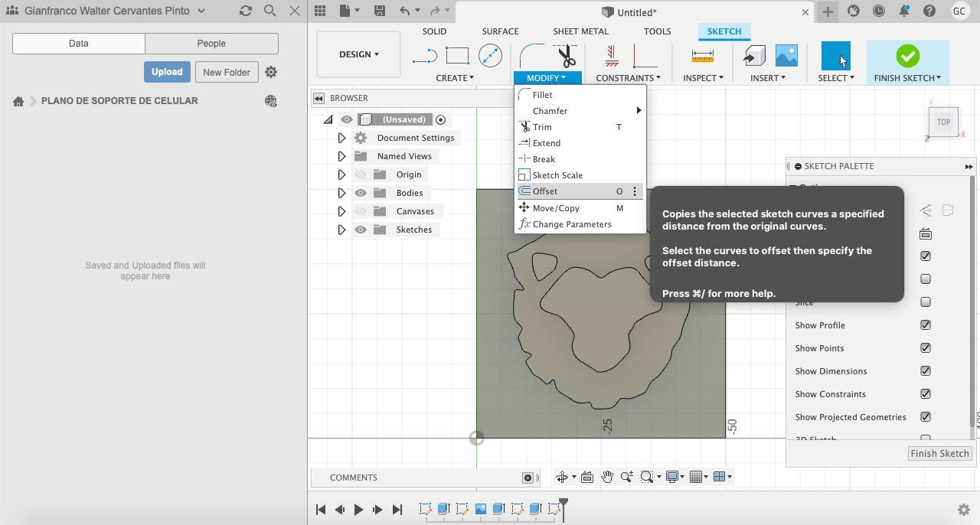Toggle visibility eye of Origin folder
The width and height of the screenshot is (980, 525).
coord(361,174)
